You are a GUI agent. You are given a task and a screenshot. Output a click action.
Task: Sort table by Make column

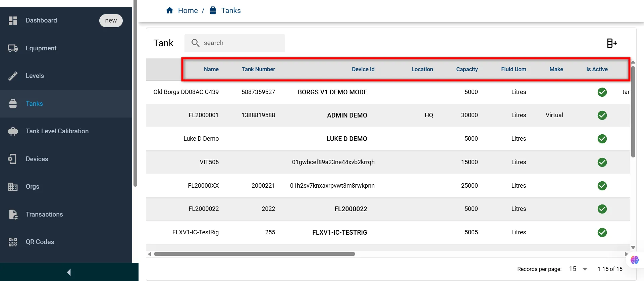(x=556, y=69)
